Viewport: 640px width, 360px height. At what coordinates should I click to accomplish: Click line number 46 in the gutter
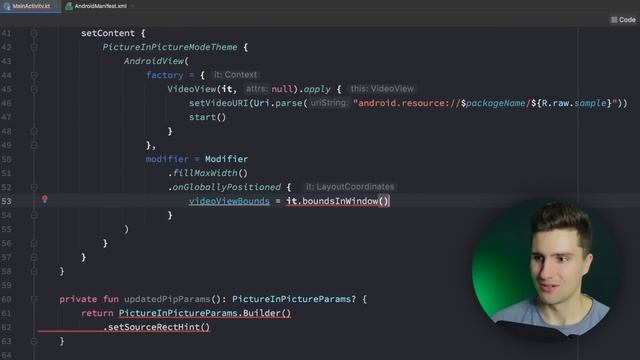coord(7,103)
